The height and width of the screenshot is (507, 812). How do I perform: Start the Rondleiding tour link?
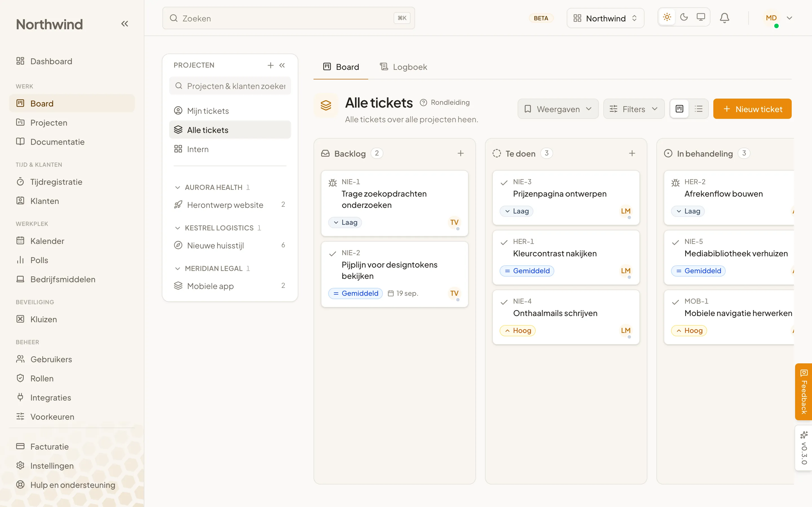coord(445,103)
